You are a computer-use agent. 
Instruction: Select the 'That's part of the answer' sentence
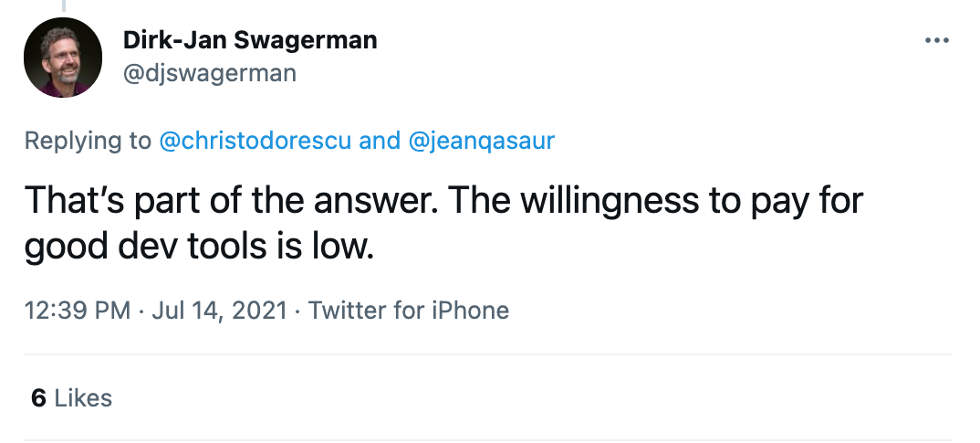click(231, 200)
